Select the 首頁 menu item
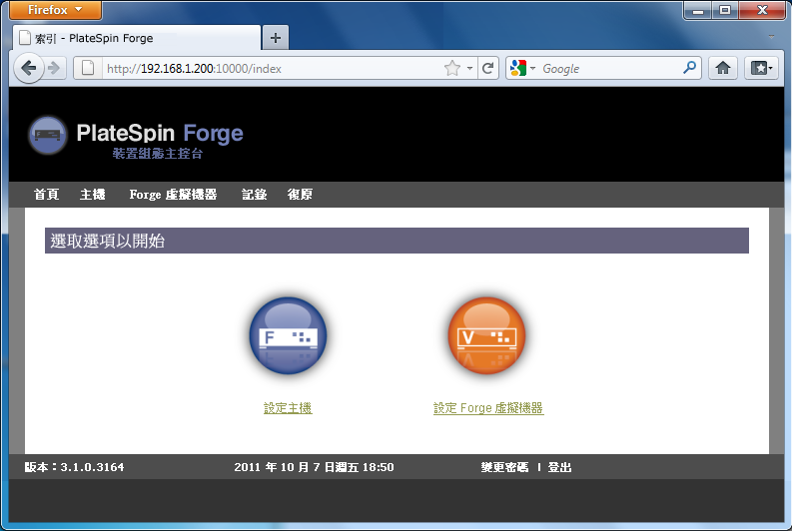The height and width of the screenshot is (532, 792). click(x=47, y=195)
